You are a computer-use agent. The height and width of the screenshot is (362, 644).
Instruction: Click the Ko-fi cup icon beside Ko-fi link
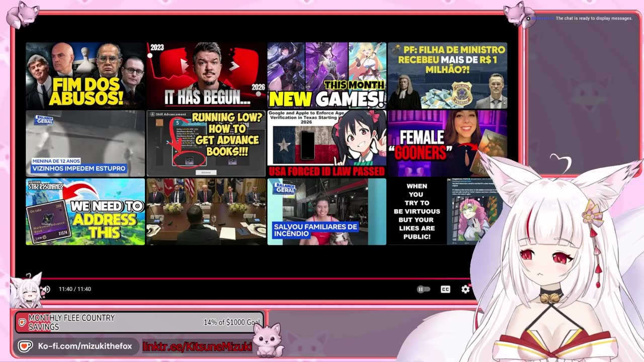(26, 346)
